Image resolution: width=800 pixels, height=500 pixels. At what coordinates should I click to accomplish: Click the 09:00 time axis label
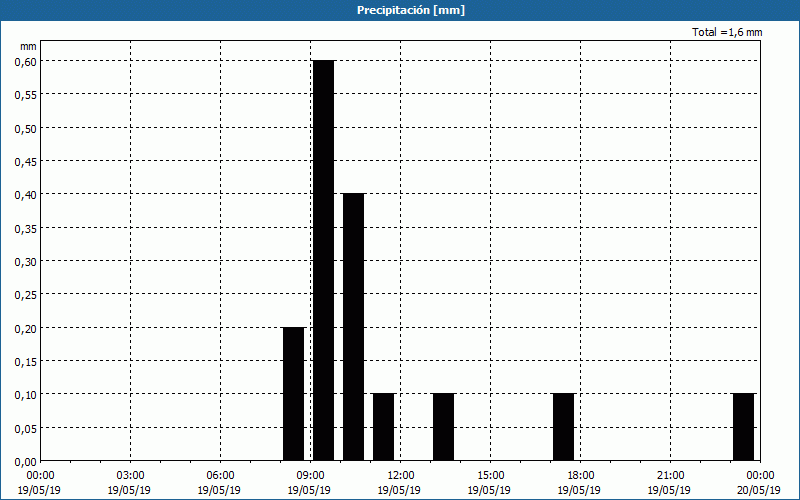[310, 476]
